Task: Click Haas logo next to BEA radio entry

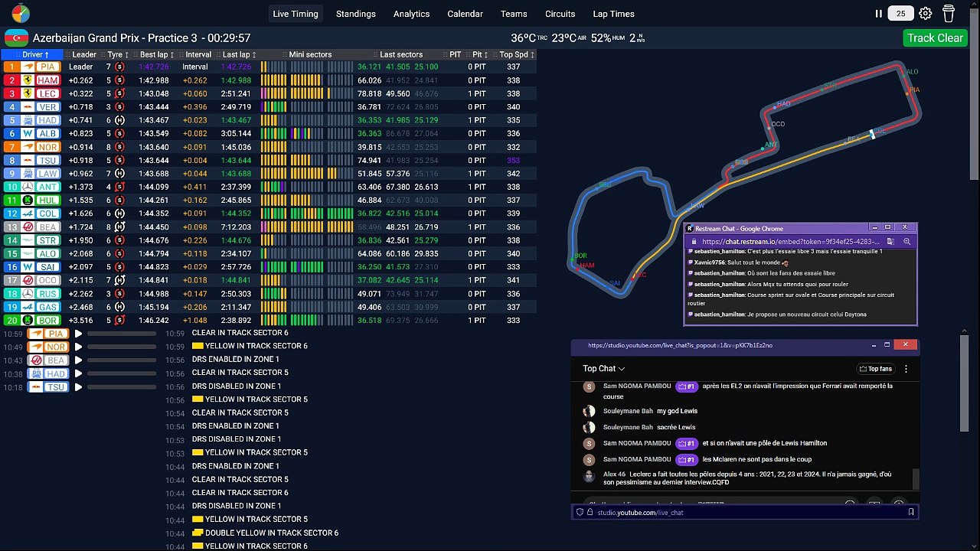Action: tap(36, 360)
